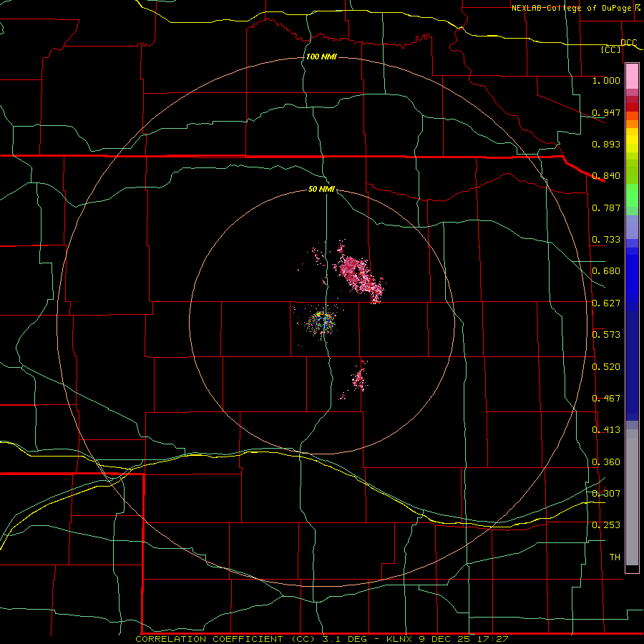Click the small pink echo south of radar
644x644 pixels.
[359, 379]
